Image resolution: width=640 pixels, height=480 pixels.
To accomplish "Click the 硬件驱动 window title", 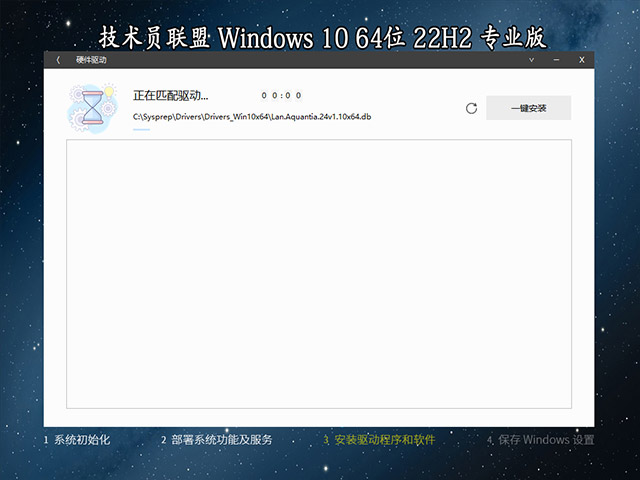I will point(91,60).
